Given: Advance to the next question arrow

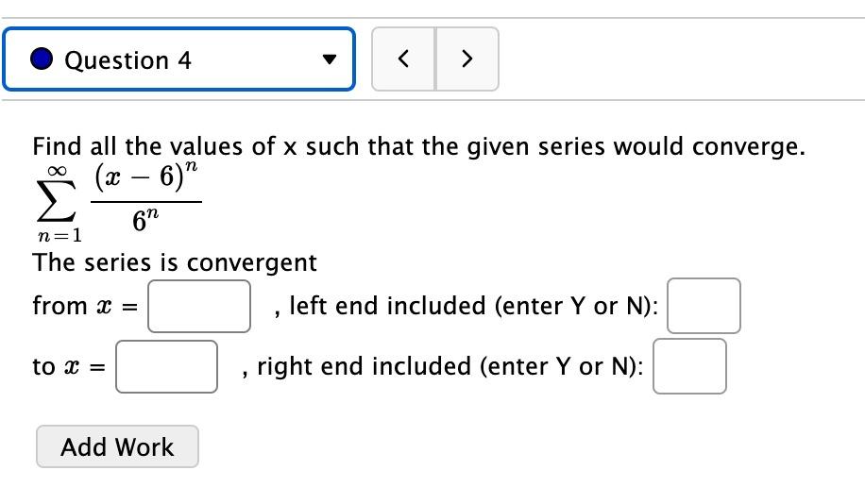Looking at the screenshot, I should pyautogui.click(x=466, y=59).
